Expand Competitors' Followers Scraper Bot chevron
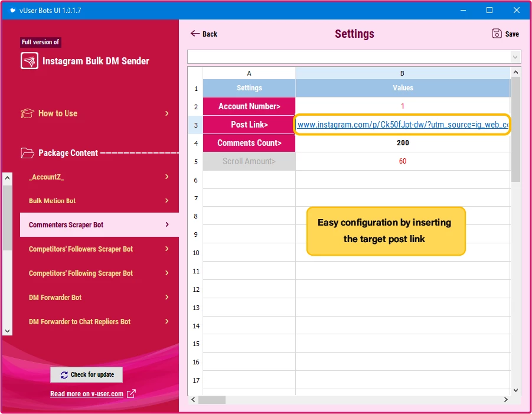This screenshot has height=414, width=532. pos(167,249)
